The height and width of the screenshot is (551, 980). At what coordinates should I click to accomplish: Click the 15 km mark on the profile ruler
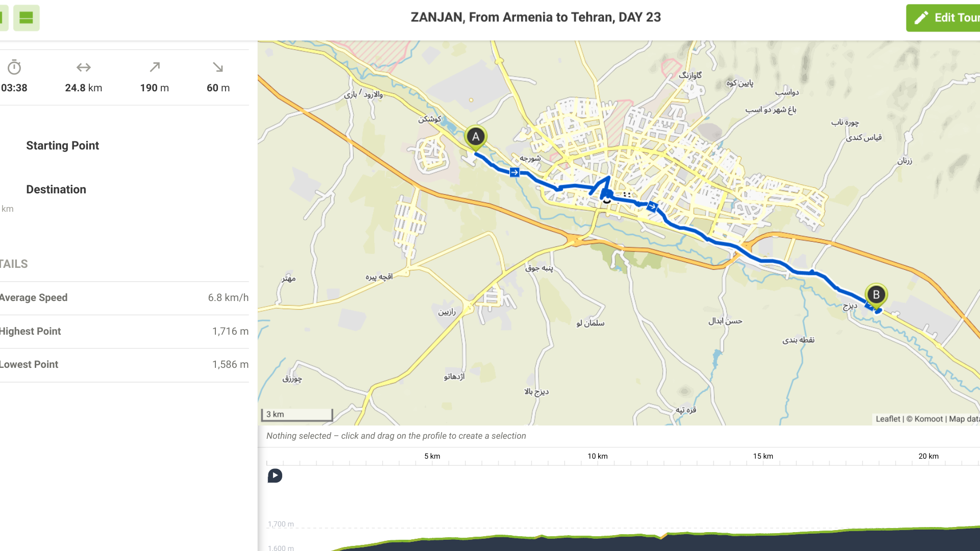pyautogui.click(x=763, y=457)
